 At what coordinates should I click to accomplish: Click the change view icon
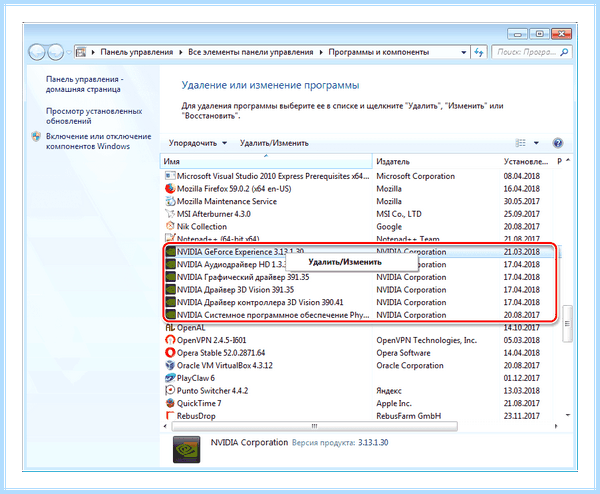(x=520, y=143)
